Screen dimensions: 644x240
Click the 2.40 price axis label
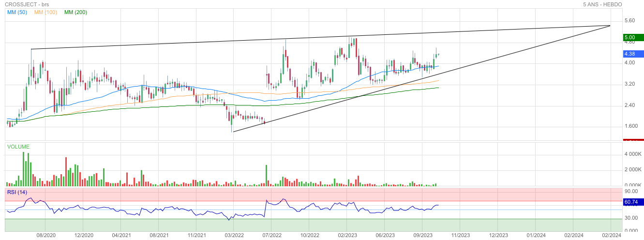point(629,105)
